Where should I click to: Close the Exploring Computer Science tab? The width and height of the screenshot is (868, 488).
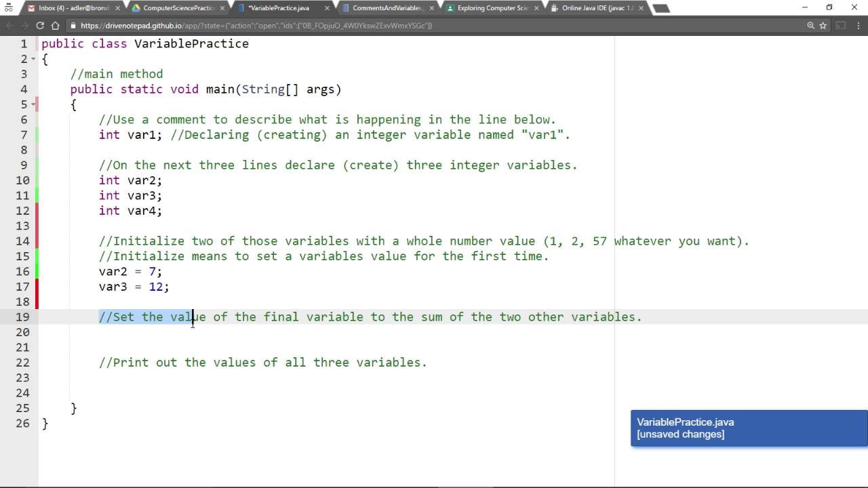click(x=536, y=8)
